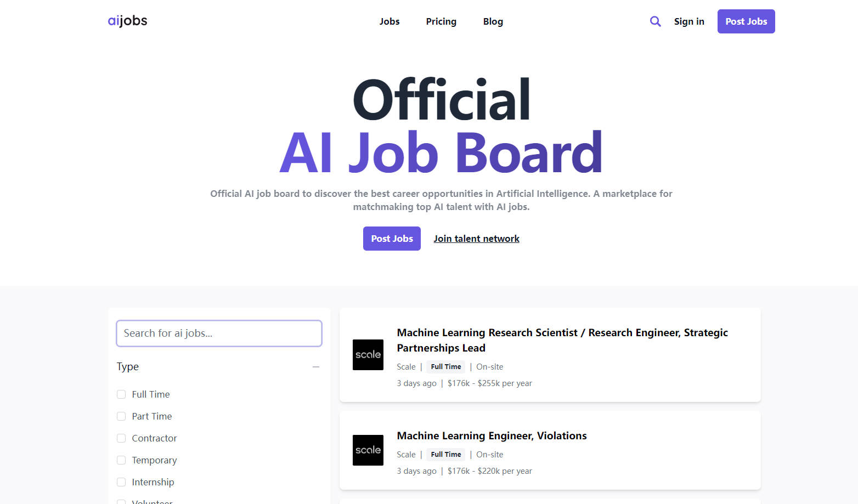
Task: Open the Blog section
Action: [493, 21]
